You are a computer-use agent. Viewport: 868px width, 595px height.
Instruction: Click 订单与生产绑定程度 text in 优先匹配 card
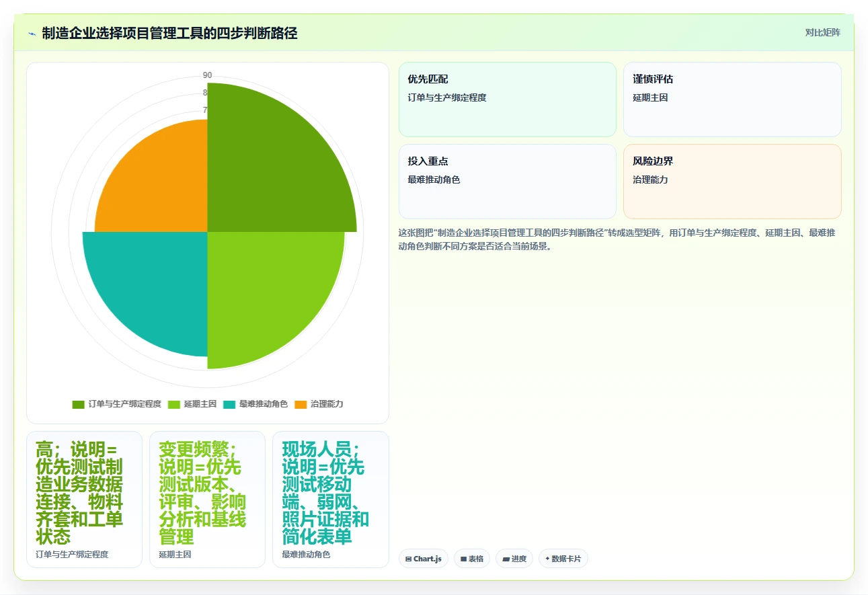[447, 97]
